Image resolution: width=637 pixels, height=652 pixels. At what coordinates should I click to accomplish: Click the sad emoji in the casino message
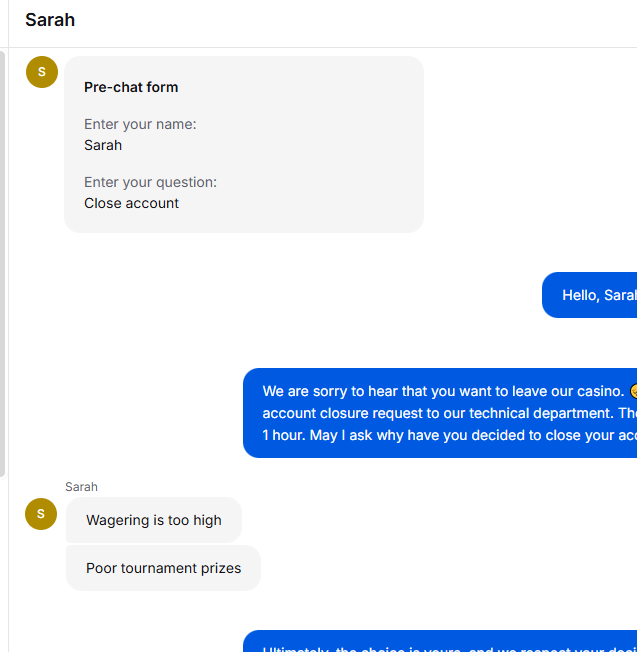click(x=633, y=391)
